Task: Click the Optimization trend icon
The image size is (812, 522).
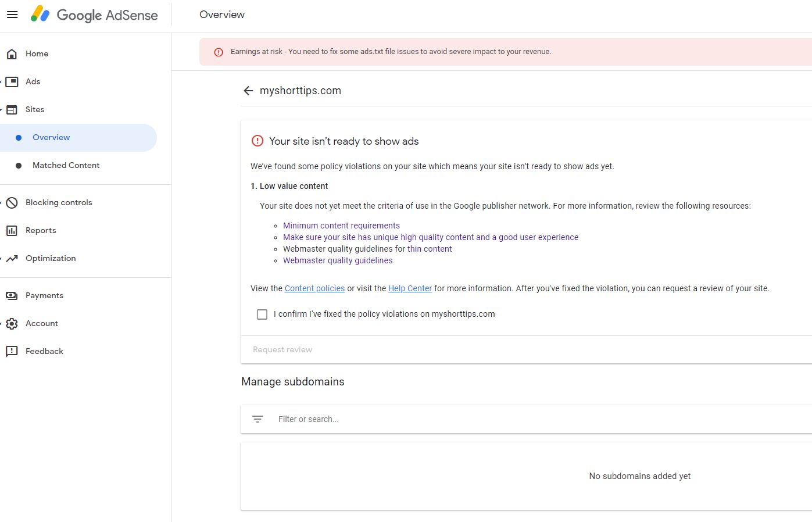Action: coord(12,259)
